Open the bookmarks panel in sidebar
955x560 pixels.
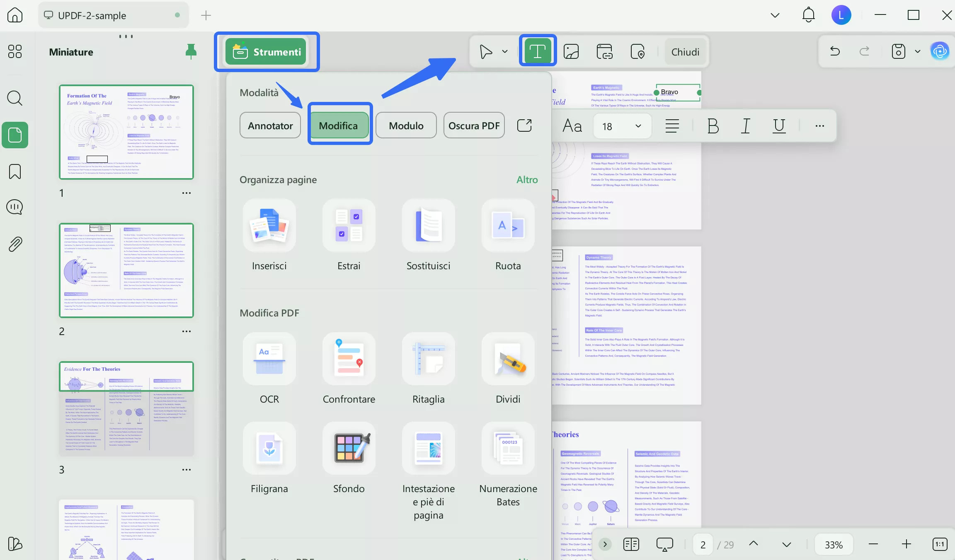tap(15, 171)
